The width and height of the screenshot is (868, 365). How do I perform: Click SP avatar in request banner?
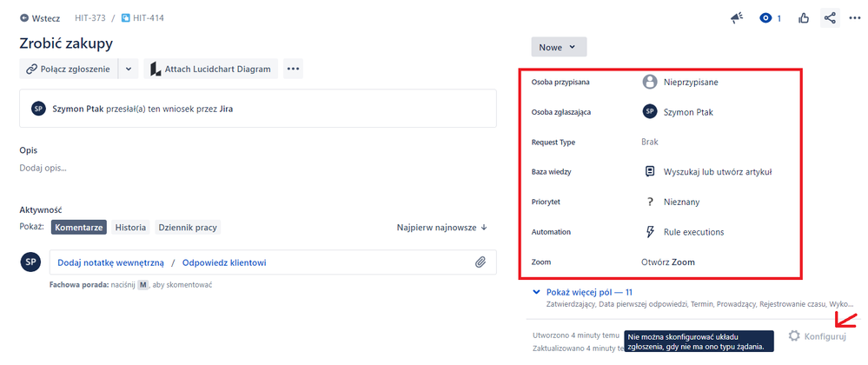(x=38, y=109)
